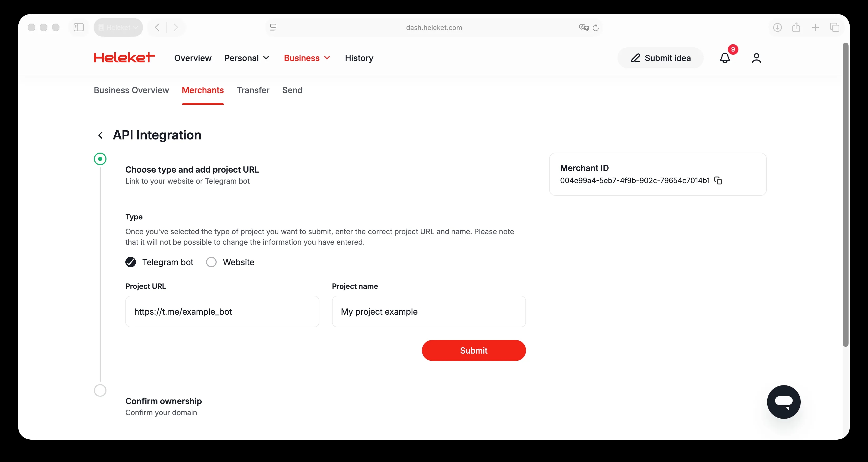This screenshot has width=868, height=462.
Task: Go back using the API Integration back chevron
Action: click(x=100, y=135)
